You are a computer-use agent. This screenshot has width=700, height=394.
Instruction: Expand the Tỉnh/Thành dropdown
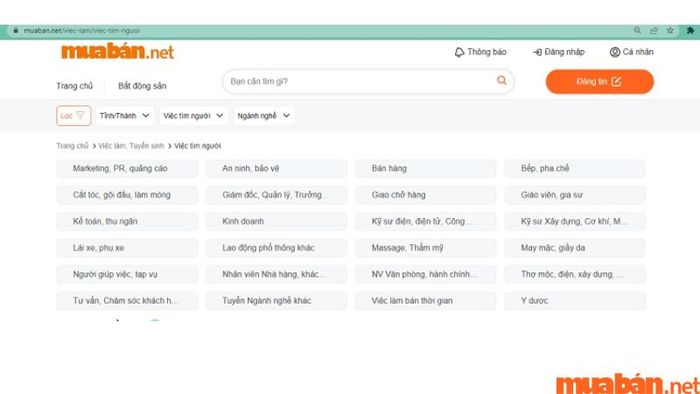(125, 116)
